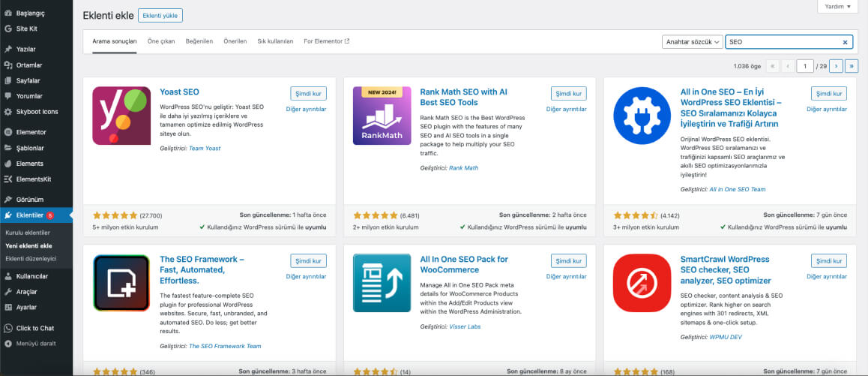This screenshot has width=868, height=376.
Task: Click The SEO Framework plugin logo
Action: [121, 283]
